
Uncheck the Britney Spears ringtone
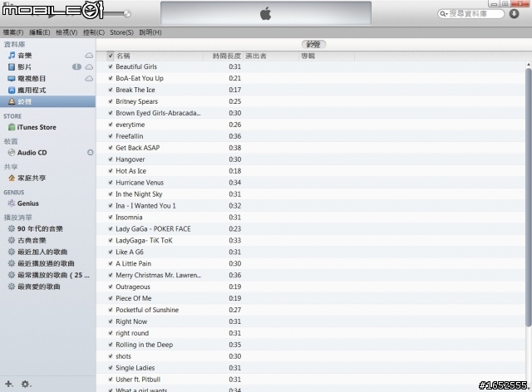click(x=111, y=101)
